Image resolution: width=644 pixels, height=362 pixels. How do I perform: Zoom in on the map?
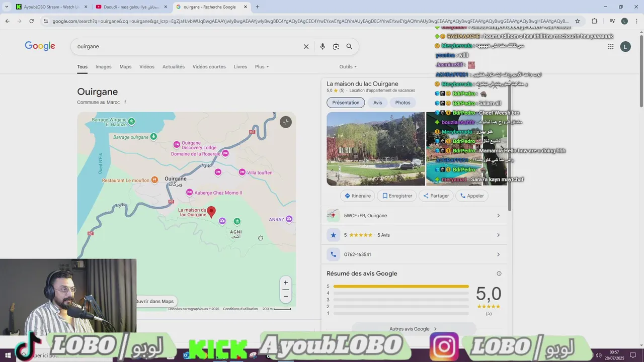286,283
